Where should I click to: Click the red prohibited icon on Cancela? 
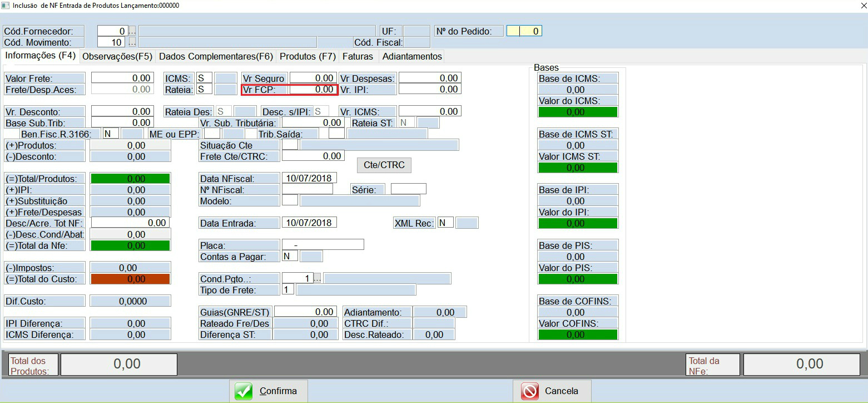[x=530, y=391]
